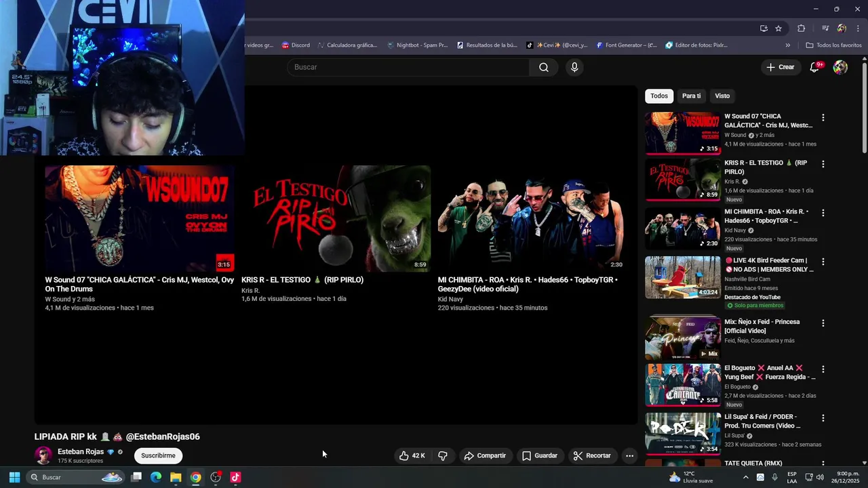This screenshot has height=488, width=868.
Task: Open options menu for W Sound 07 sidebar video
Action: (823, 117)
